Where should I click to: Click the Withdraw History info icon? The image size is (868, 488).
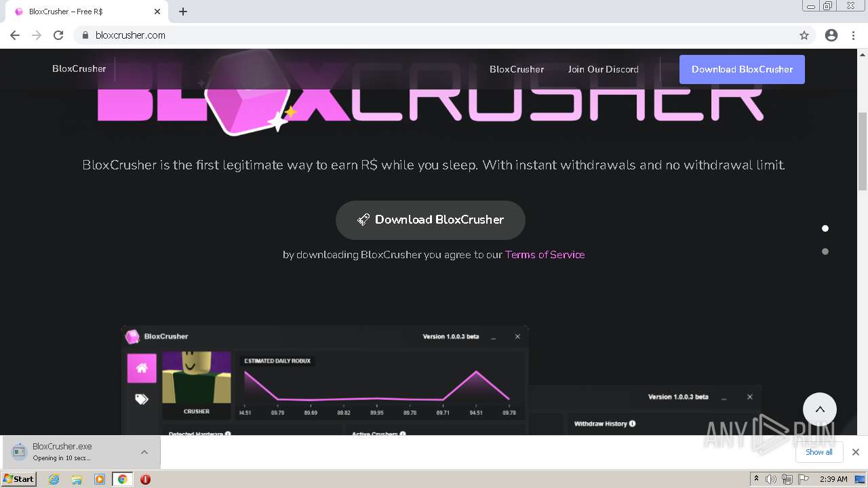coord(632,424)
